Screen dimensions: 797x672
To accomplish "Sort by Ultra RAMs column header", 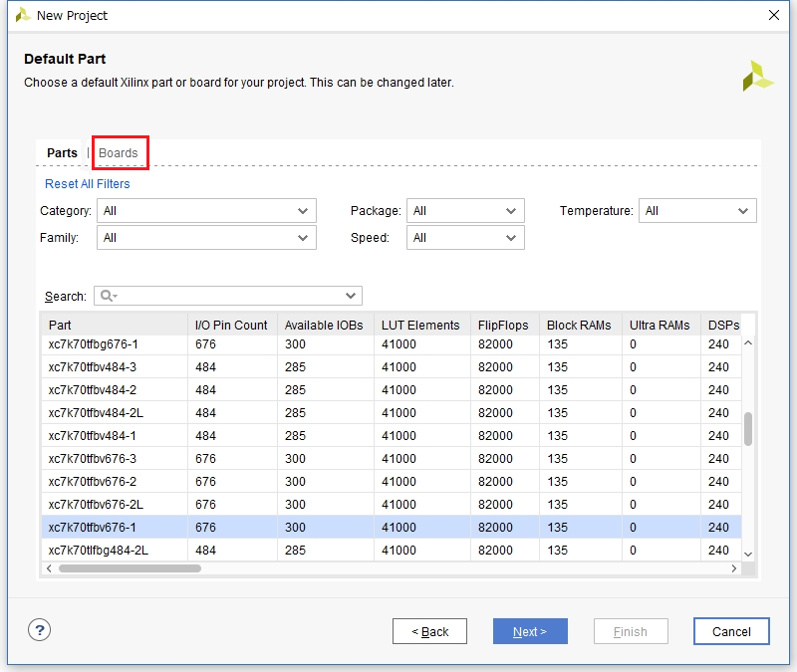I will (662, 326).
